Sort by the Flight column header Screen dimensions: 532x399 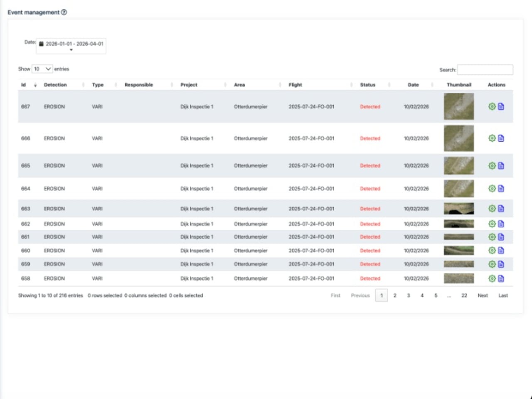point(320,85)
